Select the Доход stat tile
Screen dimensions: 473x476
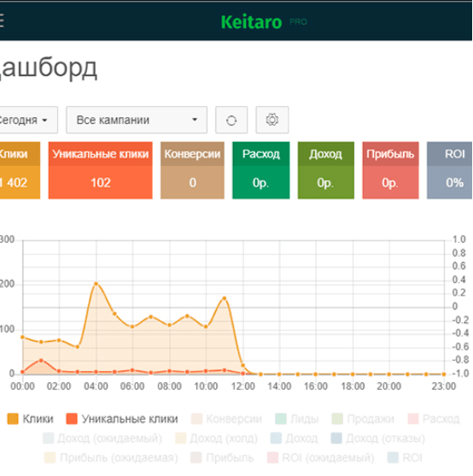click(326, 170)
